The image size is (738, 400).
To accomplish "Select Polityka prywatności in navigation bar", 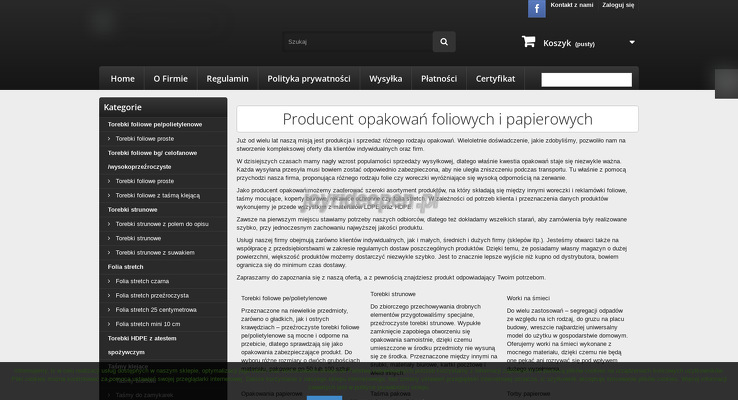I will (309, 78).
